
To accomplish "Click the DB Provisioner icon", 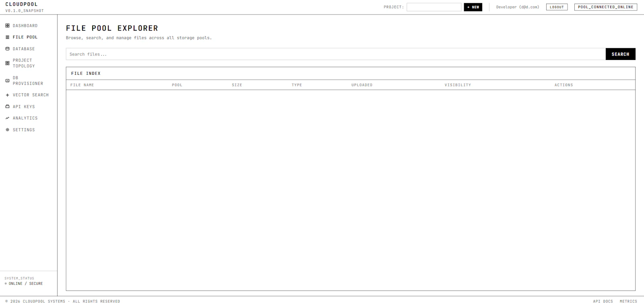I will click(7, 80).
